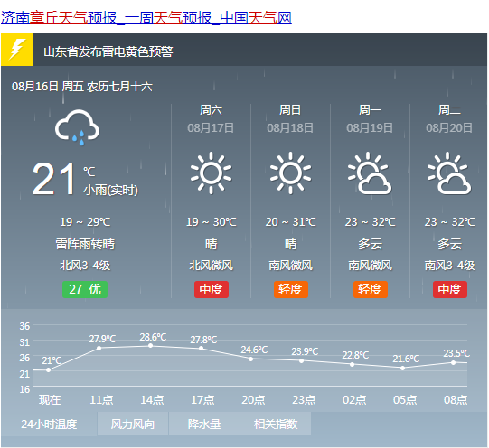Click the 14点 label on the chart axis

pos(152,399)
